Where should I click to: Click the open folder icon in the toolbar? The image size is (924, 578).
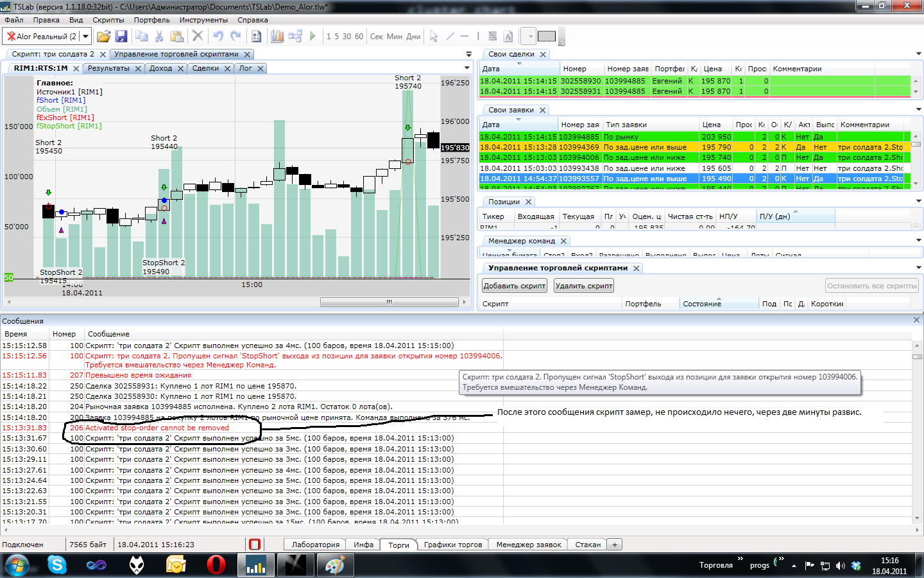pos(103,37)
